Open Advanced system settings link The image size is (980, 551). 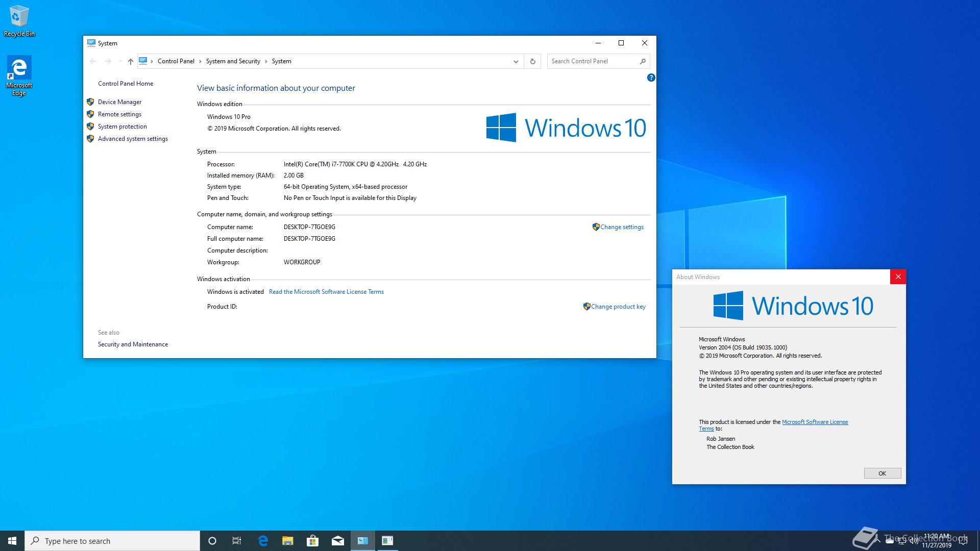point(133,139)
